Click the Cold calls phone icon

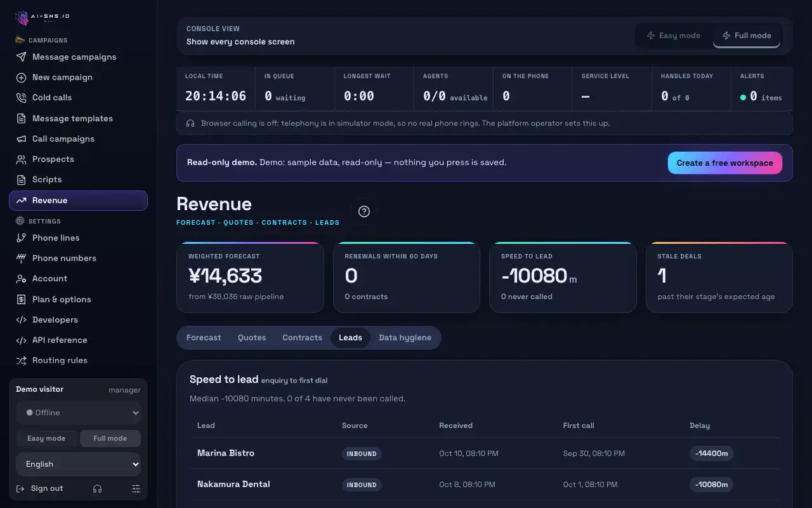click(x=21, y=98)
